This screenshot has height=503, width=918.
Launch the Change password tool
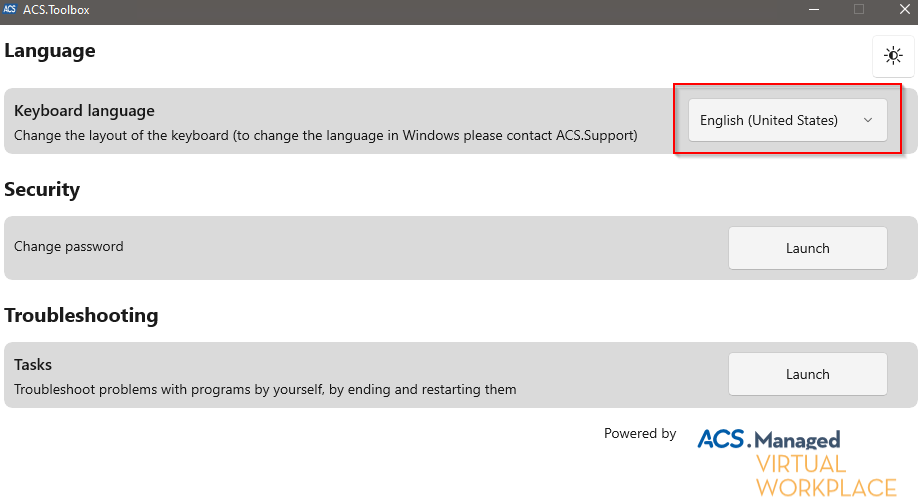coord(807,248)
